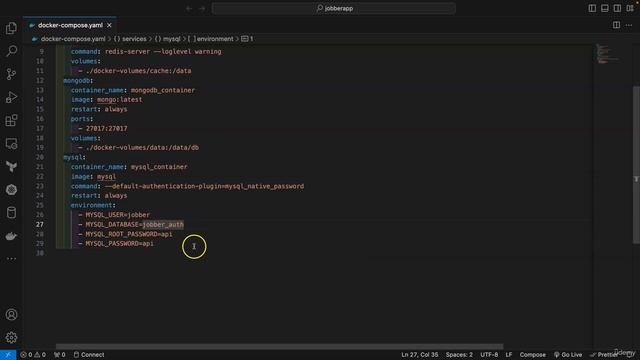This screenshot has height=360, width=640.
Task: Show additional views ellipsis in activity bar
Action: pos(11,258)
